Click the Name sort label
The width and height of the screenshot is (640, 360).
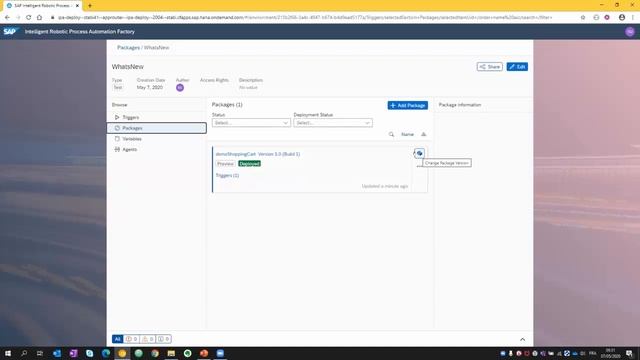pos(407,134)
